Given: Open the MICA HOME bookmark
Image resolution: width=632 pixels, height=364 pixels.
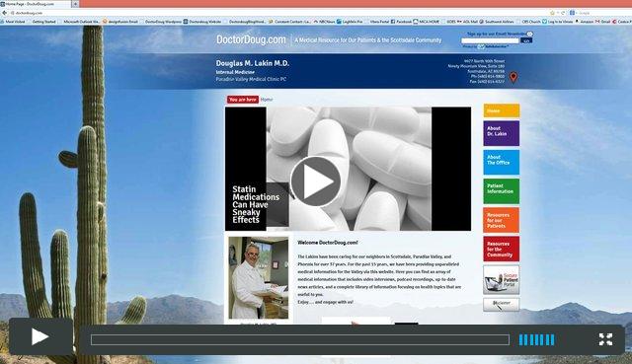Looking at the screenshot, I should point(427,22).
